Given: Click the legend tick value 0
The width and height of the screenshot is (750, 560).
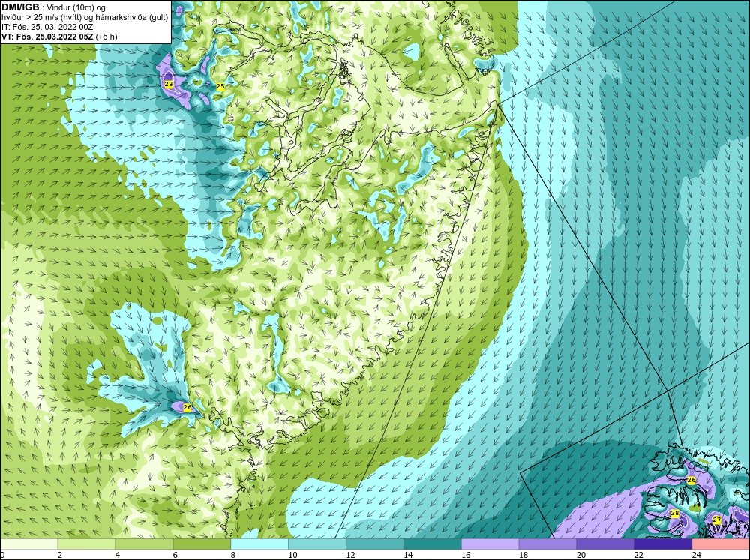Looking at the screenshot, I should (2, 555).
